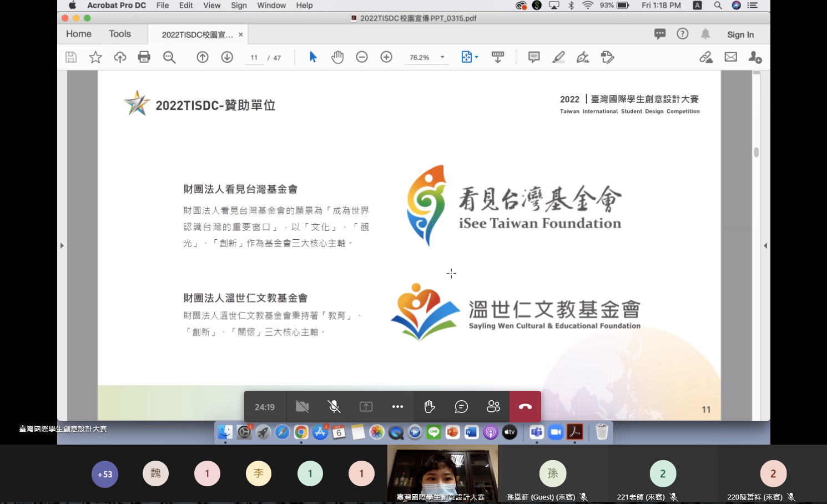Screen dimensions: 827x504
Task: Go to previous page arrow
Action: pyautogui.click(x=203, y=57)
